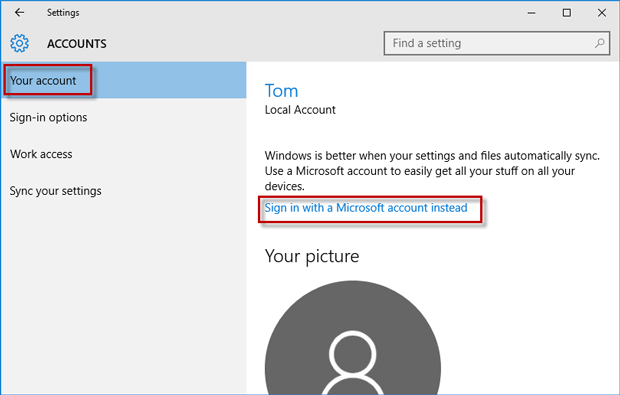Click the Settings window title
The image size is (620, 395).
63,13
